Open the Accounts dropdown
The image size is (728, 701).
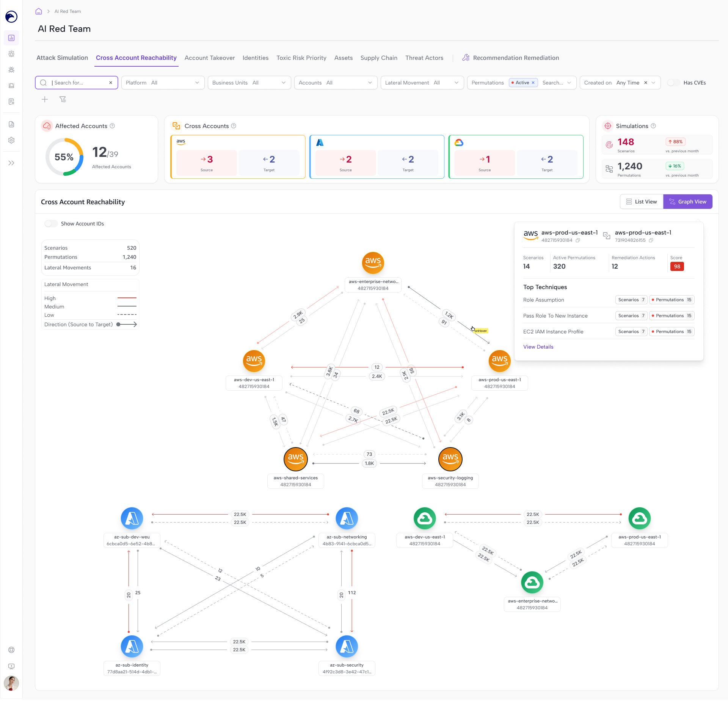coord(336,83)
